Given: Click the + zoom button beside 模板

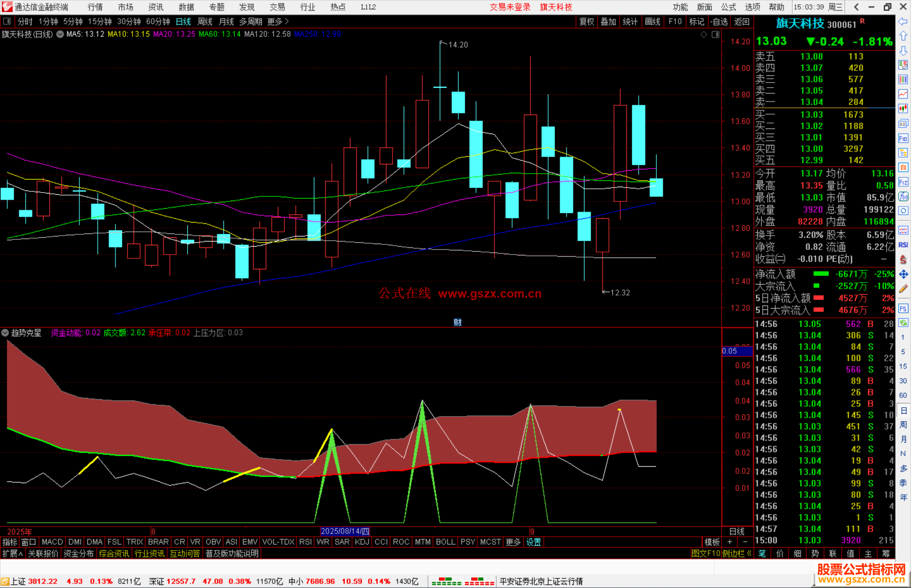Looking at the screenshot, I should click(730, 542).
